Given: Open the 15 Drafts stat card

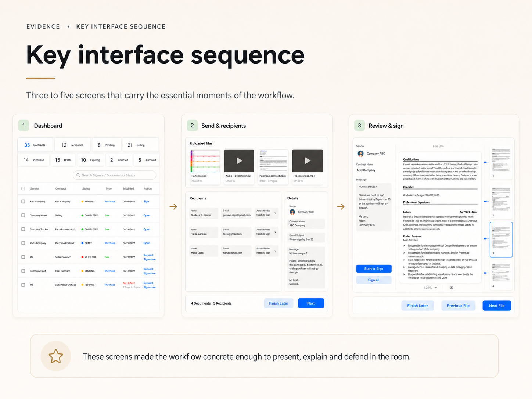Looking at the screenshot, I should coord(63,160).
